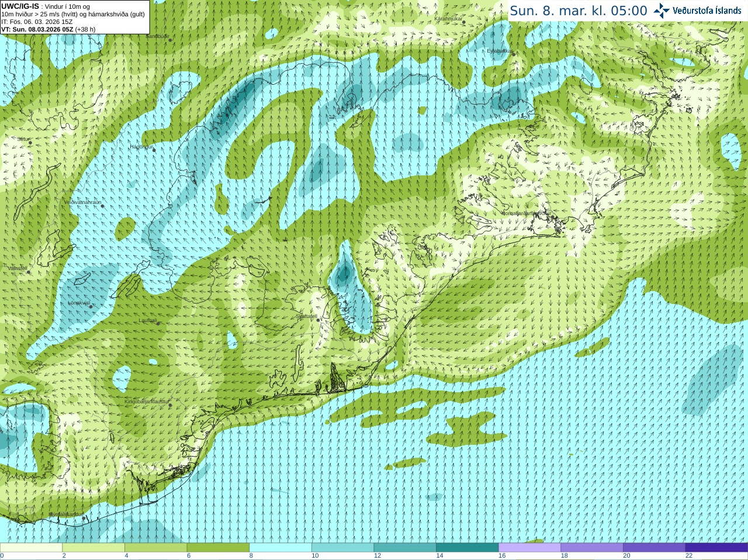
Task: Pick the 18–20 m/s light purple legend swatch
Action: click(592, 548)
